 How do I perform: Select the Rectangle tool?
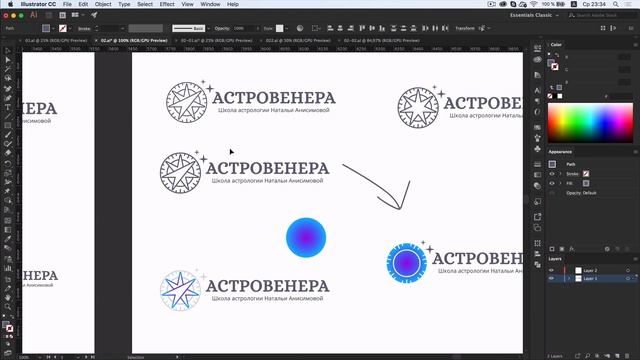tap(8, 126)
